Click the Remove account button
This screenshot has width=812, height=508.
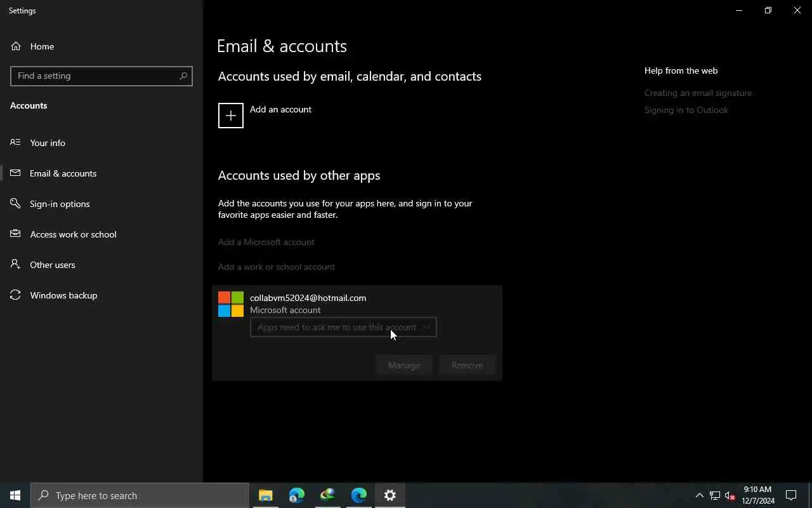(467, 365)
